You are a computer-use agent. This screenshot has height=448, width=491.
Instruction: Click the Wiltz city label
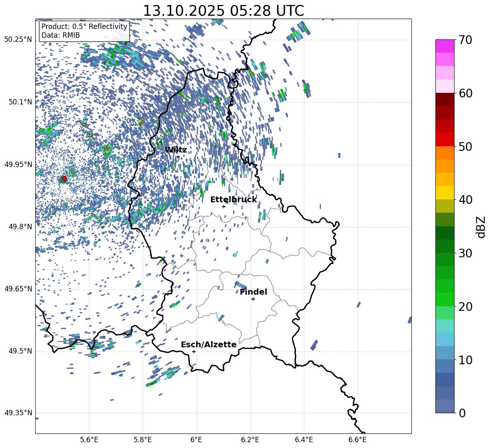click(176, 150)
